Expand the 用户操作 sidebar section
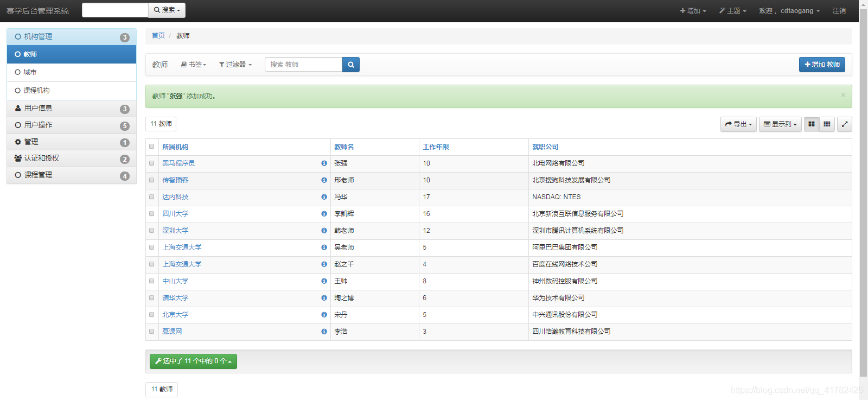The height and width of the screenshot is (400, 868). click(72, 125)
